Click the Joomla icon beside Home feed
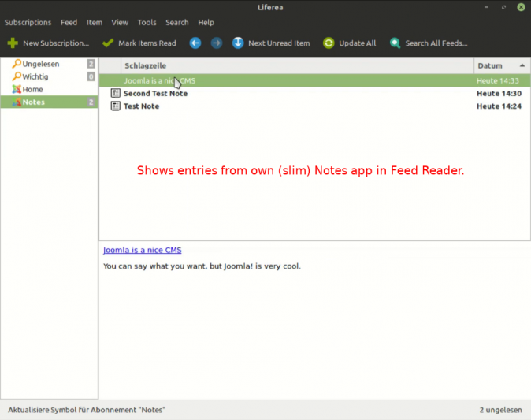Viewport: 531px width, 420px height. (x=17, y=89)
